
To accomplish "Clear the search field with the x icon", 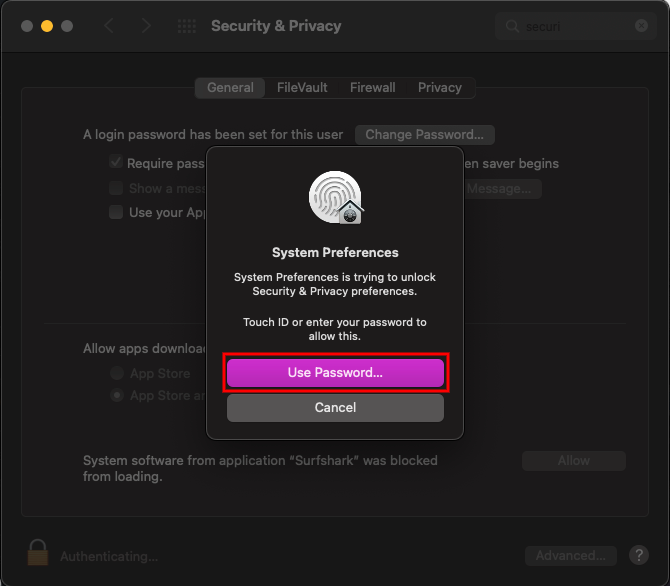I will [641, 26].
